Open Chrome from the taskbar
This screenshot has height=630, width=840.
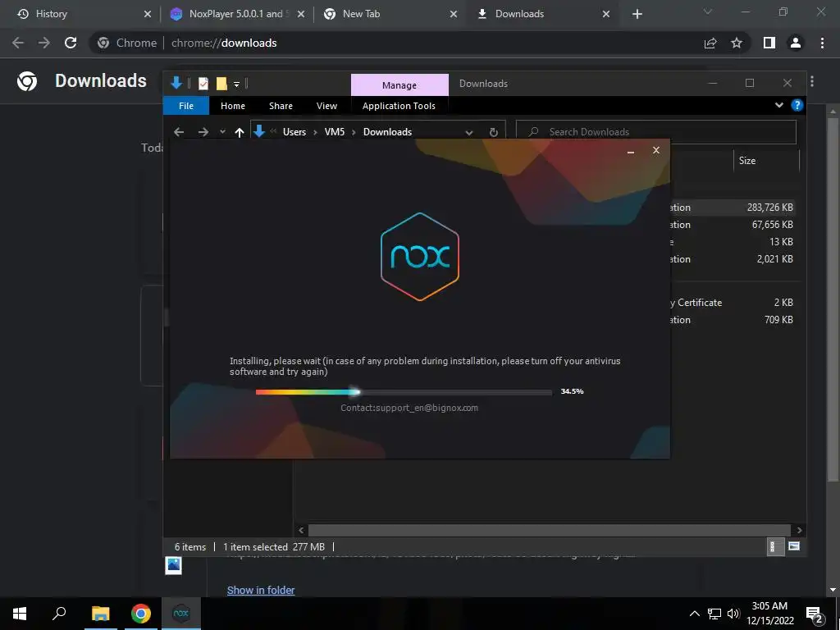(141, 614)
